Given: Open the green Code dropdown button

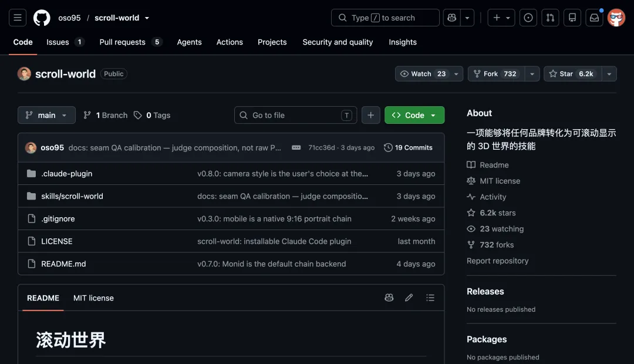Looking at the screenshot, I should tap(414, 115).
